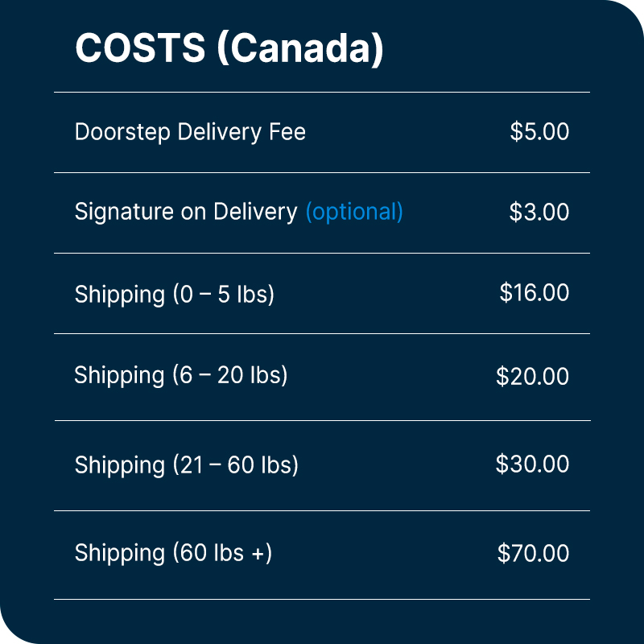
Task: Click the $5.00 doorstep delivery price
Action: point(539,132)
